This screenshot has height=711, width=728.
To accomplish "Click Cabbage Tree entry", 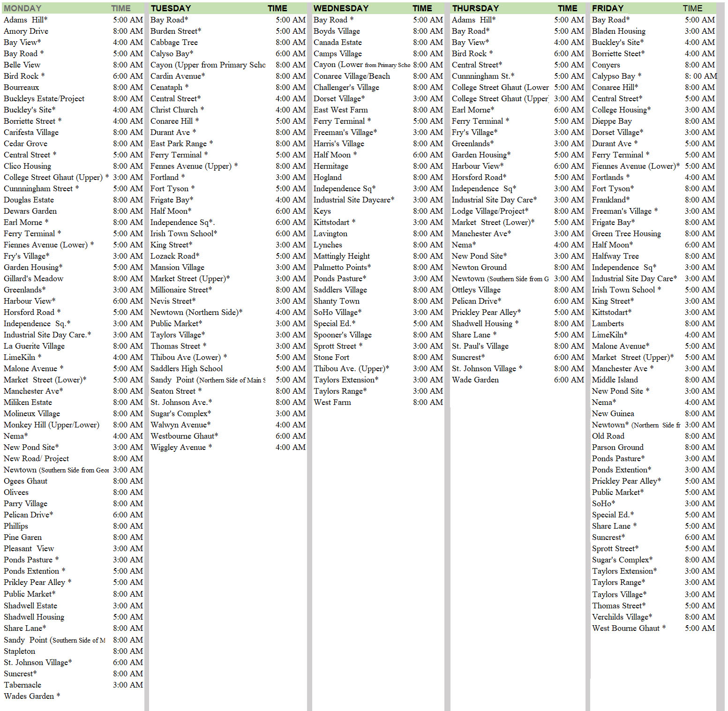I will click(174, 42).
